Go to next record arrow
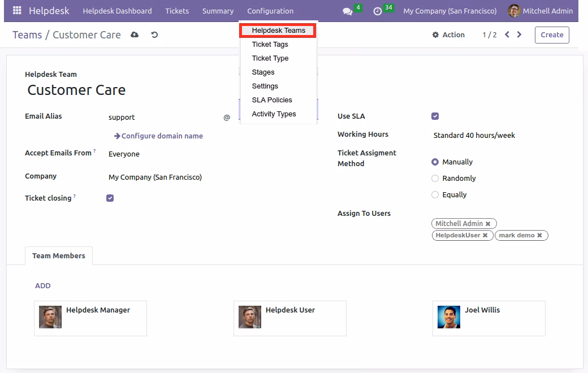The height and width of the screenshot is (373, 588). [520, 34]
